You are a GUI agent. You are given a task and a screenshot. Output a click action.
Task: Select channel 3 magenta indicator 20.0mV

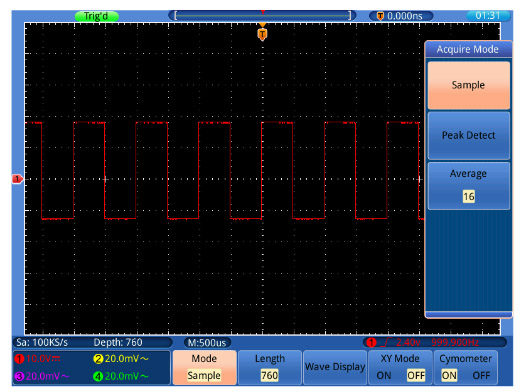(42, 376)
